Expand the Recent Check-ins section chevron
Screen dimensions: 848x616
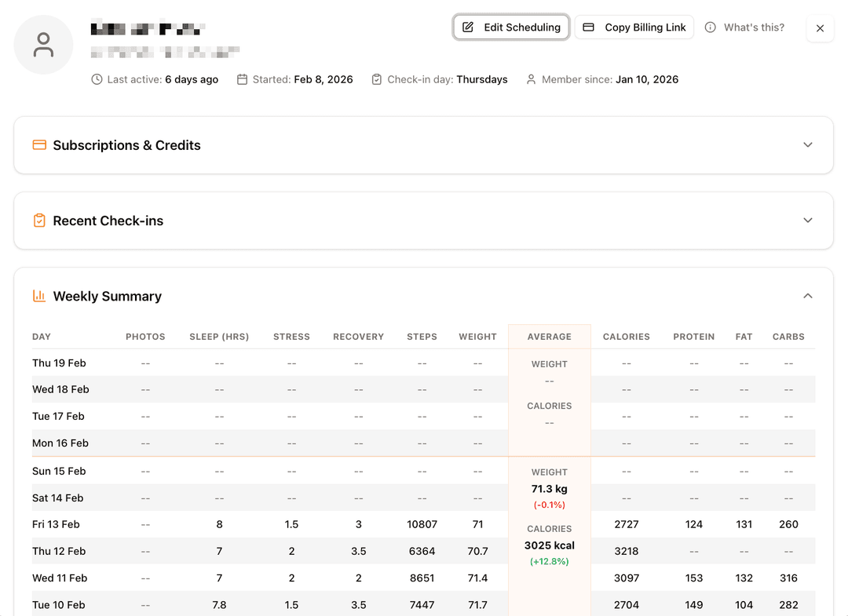click(808, 221)
